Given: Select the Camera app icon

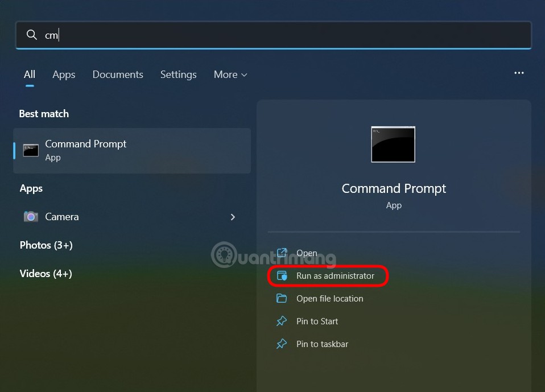Looking at the screenshot, I should point(30,217).
